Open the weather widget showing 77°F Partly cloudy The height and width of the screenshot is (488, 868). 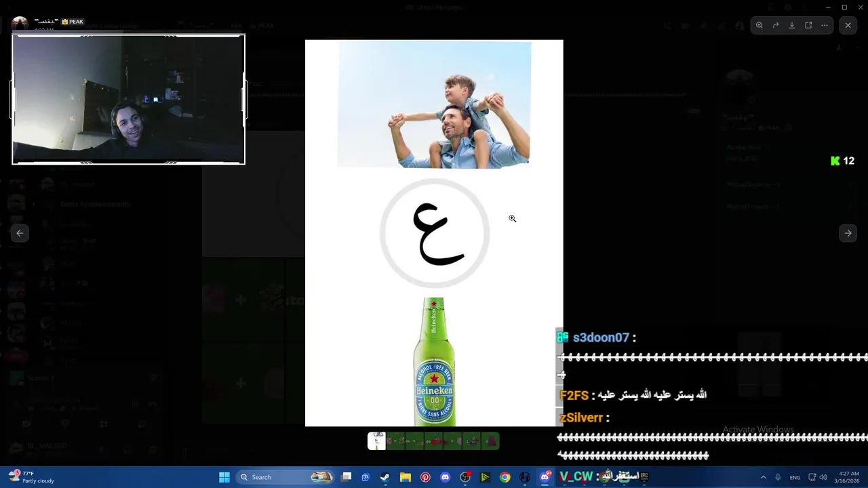click(32, 477)
